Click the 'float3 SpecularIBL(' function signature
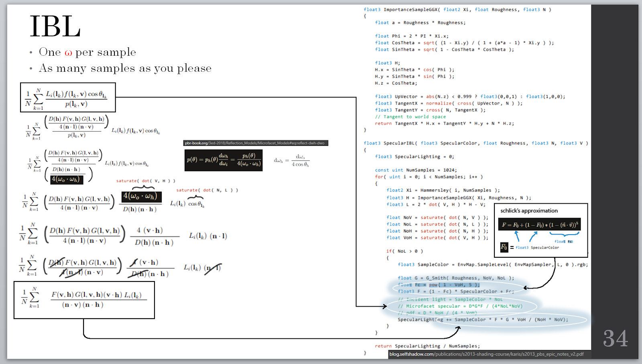 476,143
